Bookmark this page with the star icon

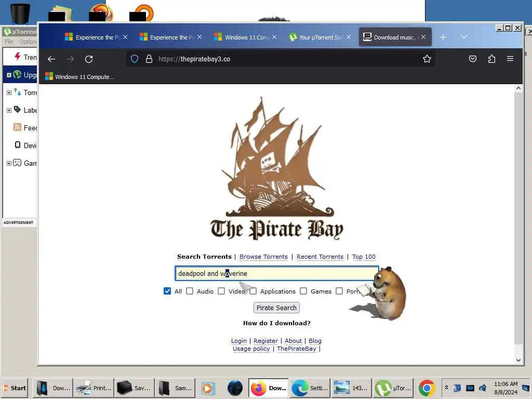tap(427, 59)
